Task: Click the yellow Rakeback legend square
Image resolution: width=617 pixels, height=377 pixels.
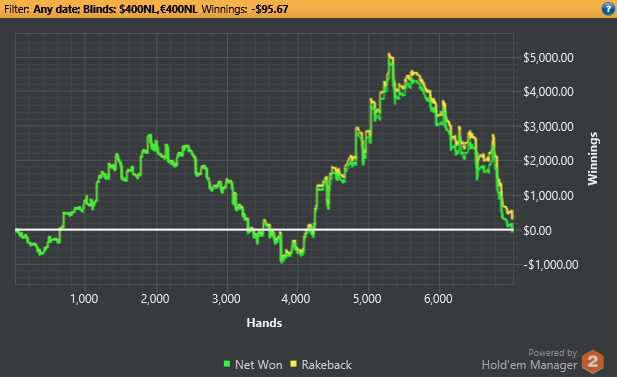Action: point(293,364)
